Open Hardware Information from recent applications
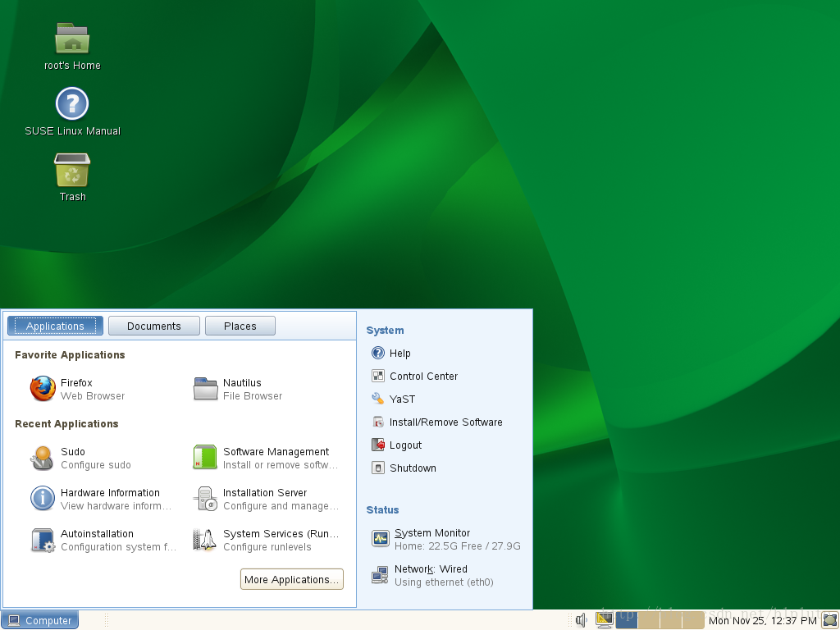 101,499
